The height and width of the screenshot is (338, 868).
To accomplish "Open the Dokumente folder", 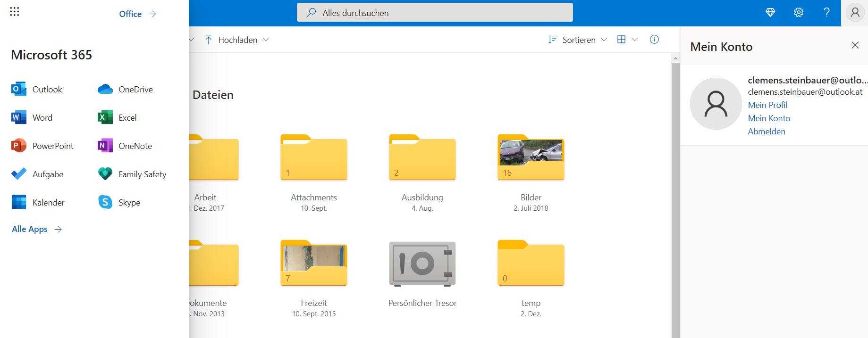I will point(214,263).
